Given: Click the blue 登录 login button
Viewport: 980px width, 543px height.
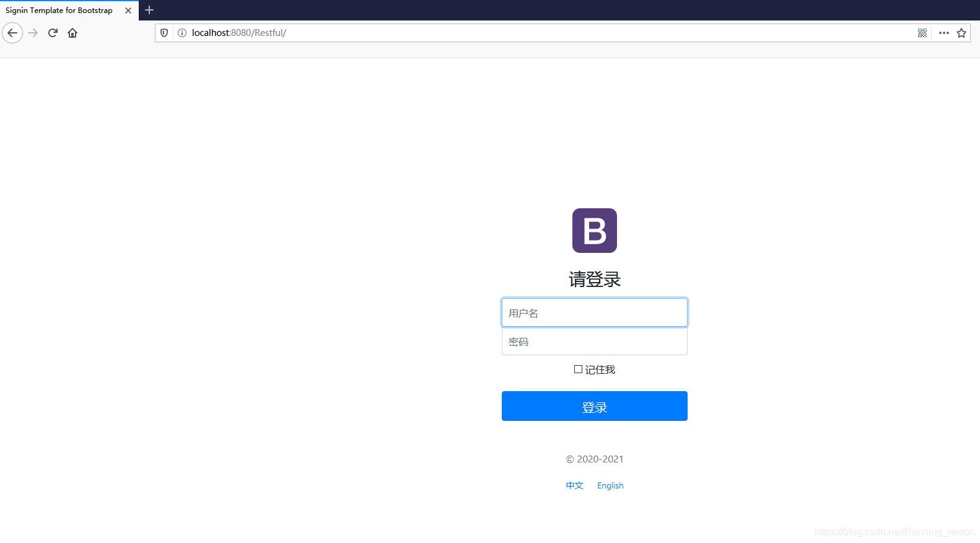Looking at the screenshot, I should click(x=595, y=406).
